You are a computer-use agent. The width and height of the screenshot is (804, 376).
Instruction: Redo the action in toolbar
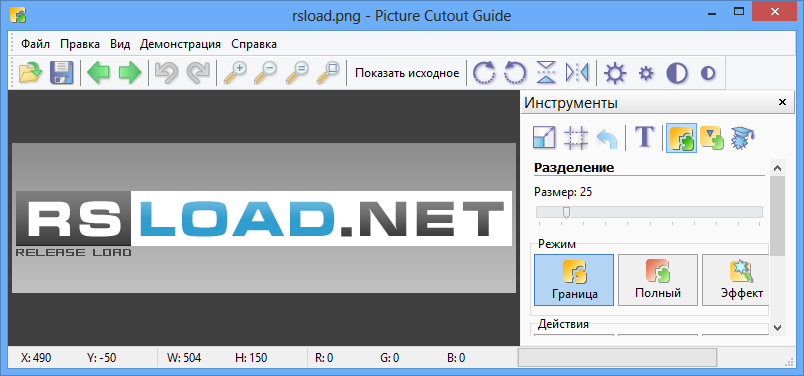tap(198, 73)
